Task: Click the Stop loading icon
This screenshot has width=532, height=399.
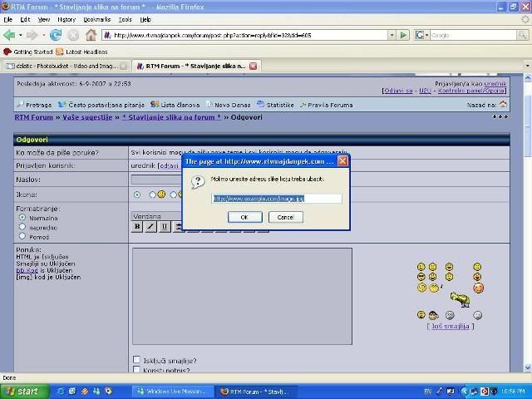Action: pyautogui.click(x=73, y=35)
